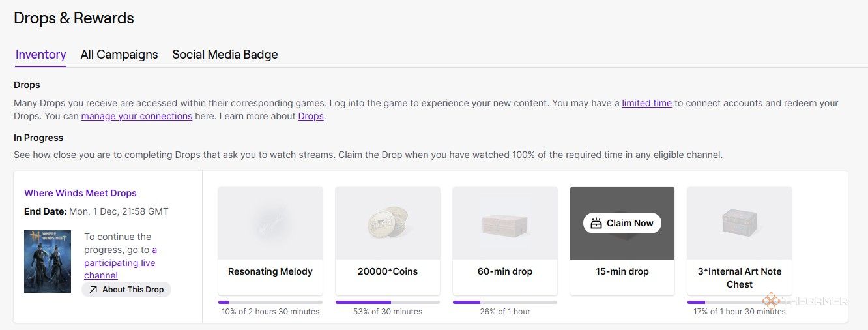Image resolution: width=868 pixels, height=330 pixels.
Task: Click the Where Winds Meet game cover art
Action: coord(48,261)
